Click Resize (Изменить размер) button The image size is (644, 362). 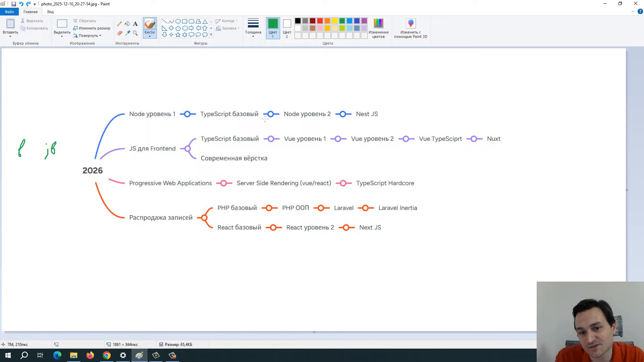pos(92,28)
